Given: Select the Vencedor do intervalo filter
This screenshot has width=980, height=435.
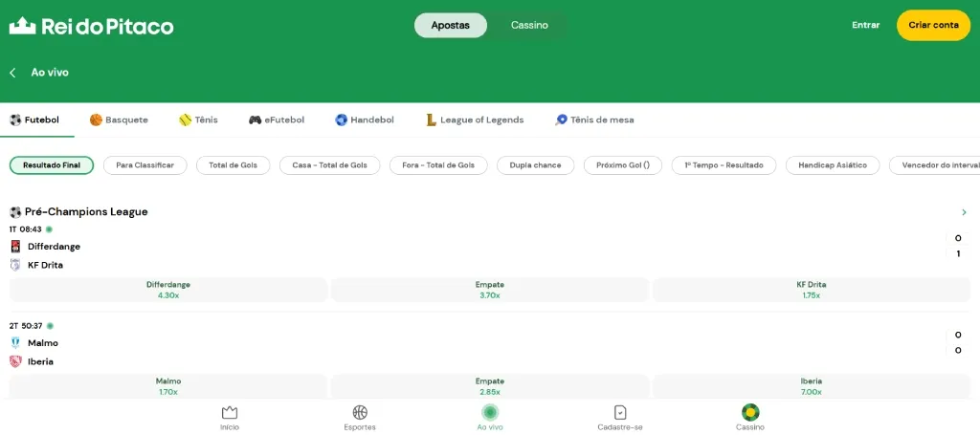Looking at the screenshot, I should pos(934,165).
